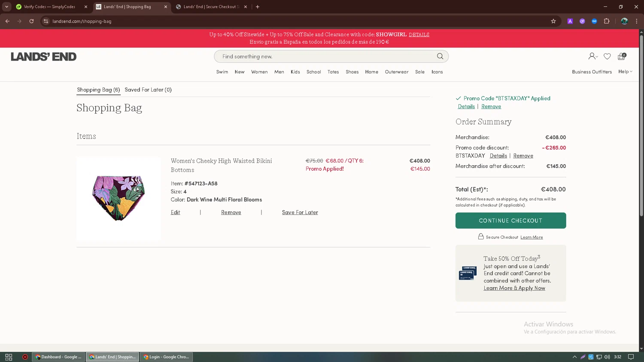The height and width of the screenshot is (362, 644).
Task: Click the bikini bottoms product thumbnail
Action: pyautogui.click(x=118, y=199)
